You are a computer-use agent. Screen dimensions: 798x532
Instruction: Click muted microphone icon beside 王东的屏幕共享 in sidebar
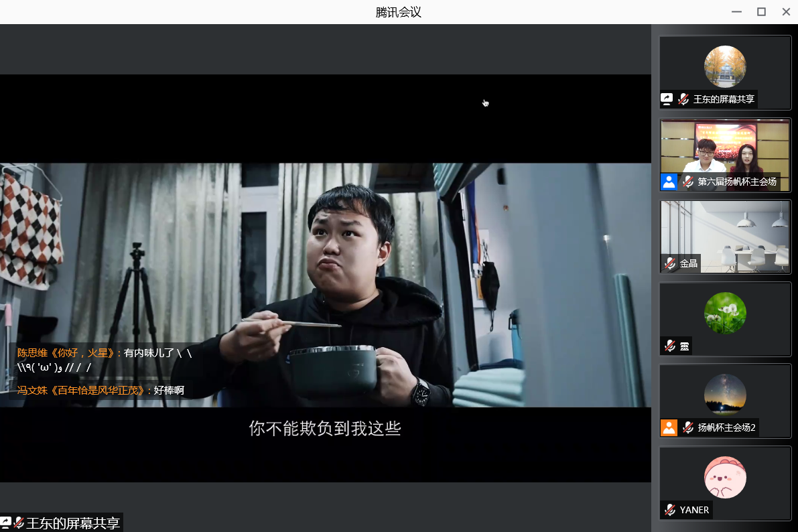click(x=683, y=99)
